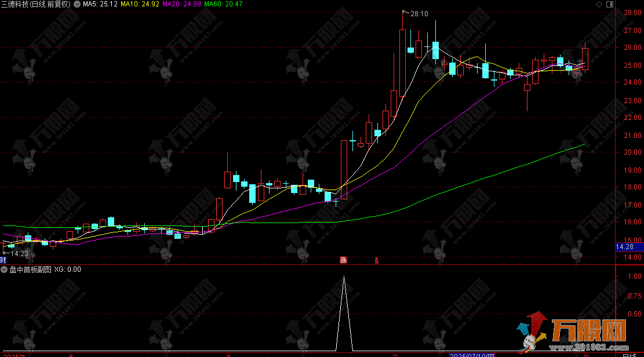Click the XG signal spike peak in sub-chart
The height and width of the screenshot is (357, 644).
click(344, 278)
